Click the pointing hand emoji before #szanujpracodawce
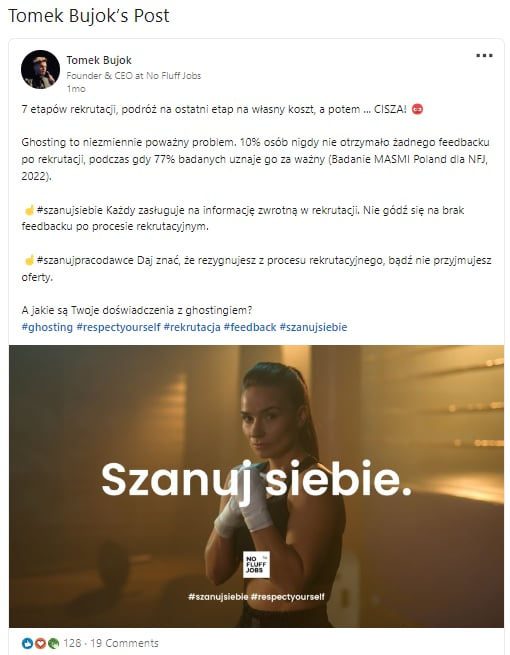This screenshot has width=510, height=655. click(29, 260)
